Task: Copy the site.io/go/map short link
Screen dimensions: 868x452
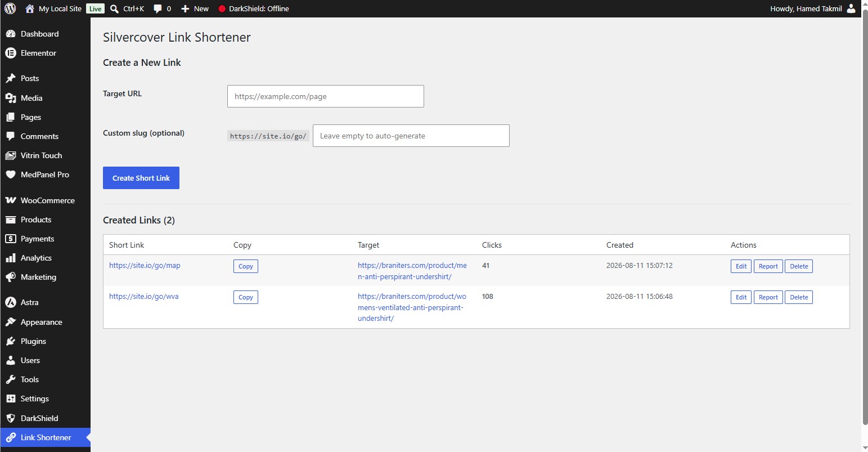Action: point(246,266)
